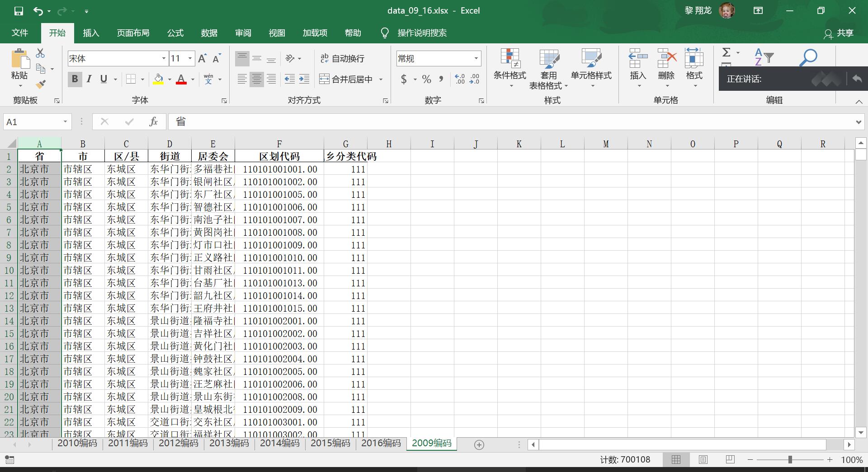Click the Save icon in title bar
Image resolution: width=868 pixels, height=472 pixels.
(19, 11)
